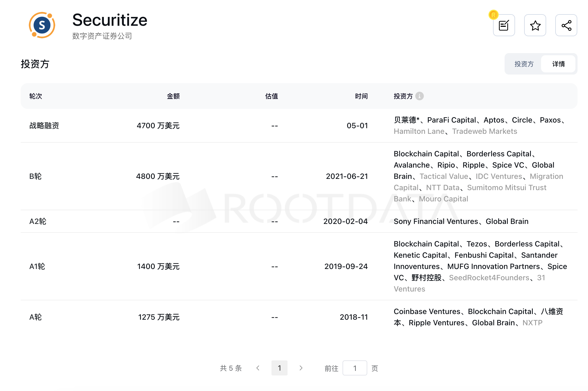Click the share icon button
Viewport: 588px width, 391px height.
(566, 25)
